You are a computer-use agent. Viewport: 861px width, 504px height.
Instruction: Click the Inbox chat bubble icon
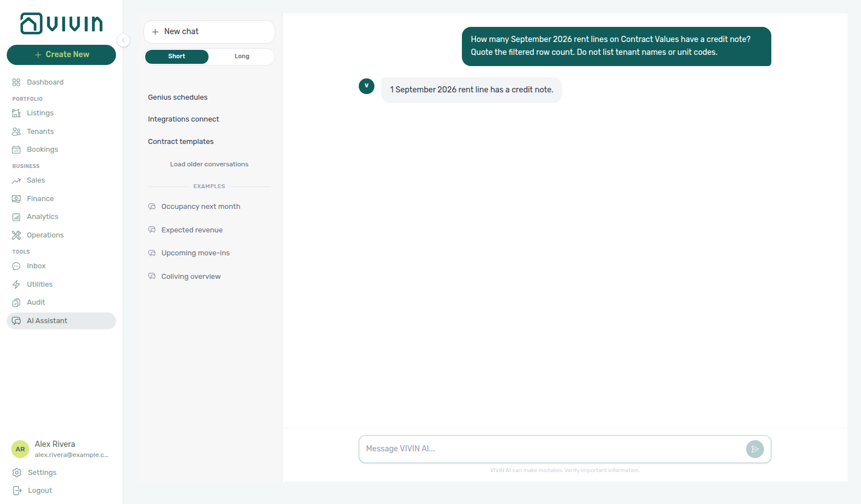[x=16, y=266]
